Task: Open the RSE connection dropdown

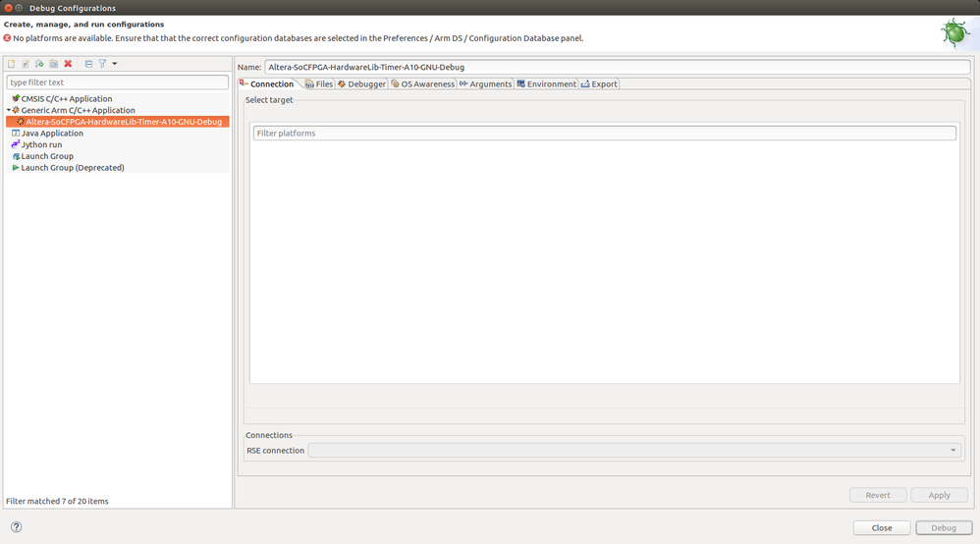Action: click(633, 450)
